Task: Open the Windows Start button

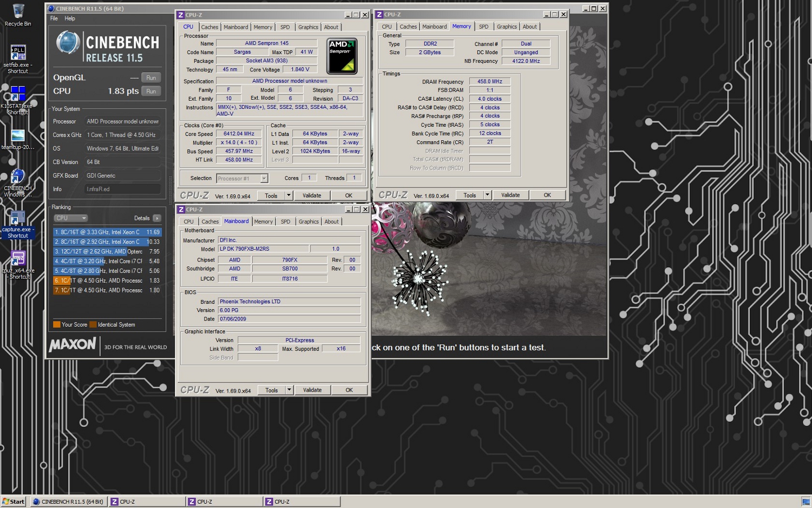Action: click(14, 502)
